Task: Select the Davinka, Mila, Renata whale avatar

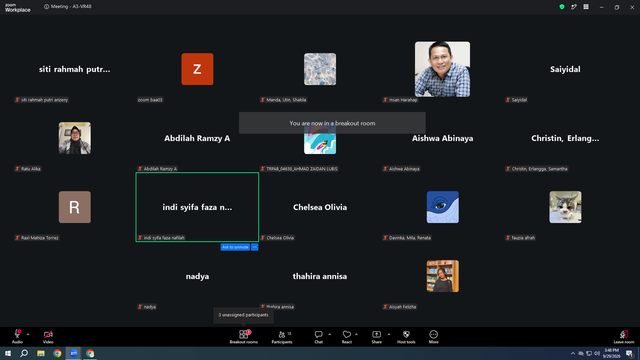Action: point(442,207)
